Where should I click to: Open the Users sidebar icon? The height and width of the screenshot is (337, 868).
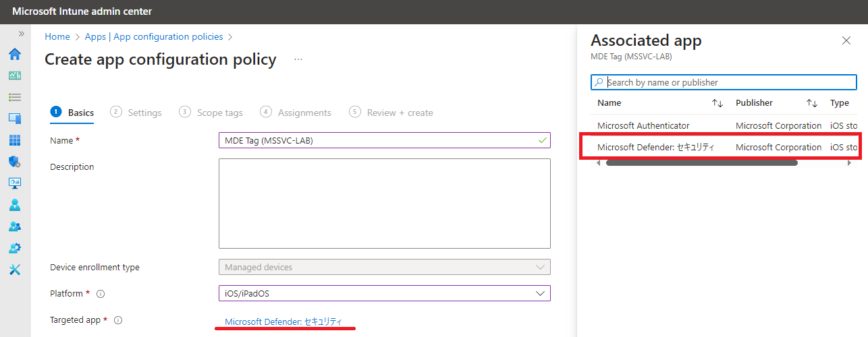(15, 204)
